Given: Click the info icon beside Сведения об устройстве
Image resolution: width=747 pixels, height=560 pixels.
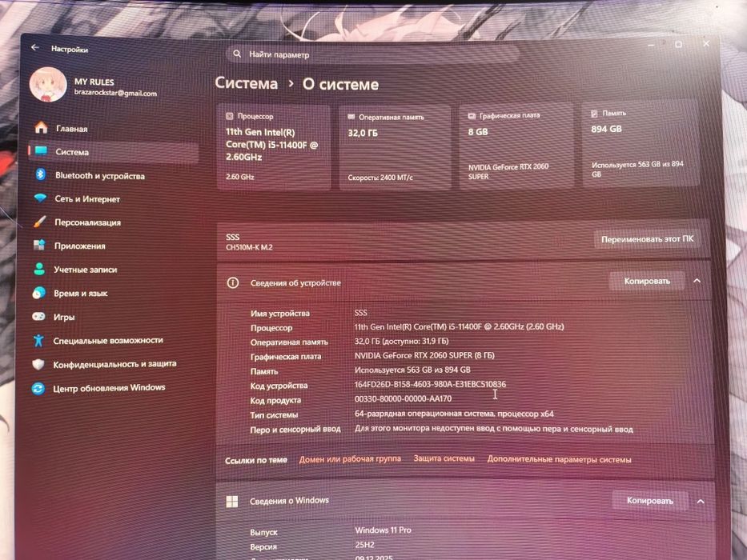Looking at the screenshot, I should 232,283.
